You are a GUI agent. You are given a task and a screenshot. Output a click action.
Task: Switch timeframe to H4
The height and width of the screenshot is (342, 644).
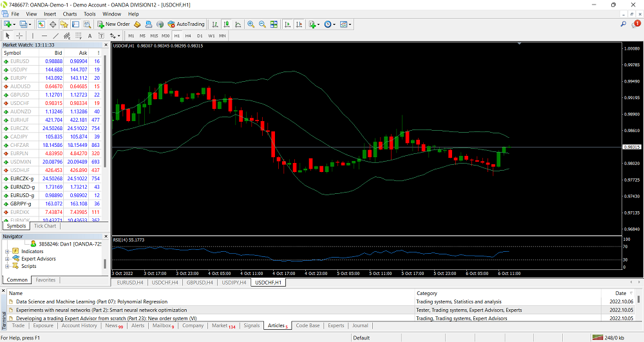(188, 35)
